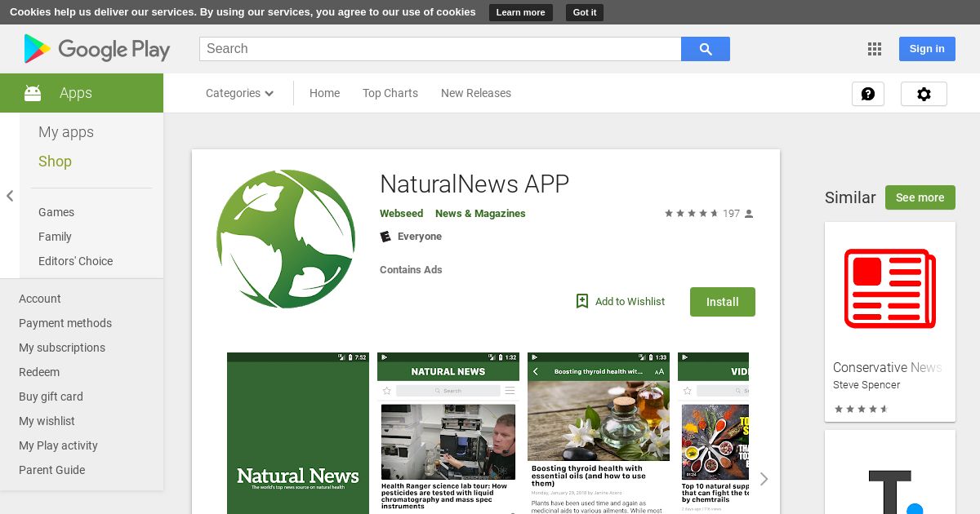The height and width of the screenshot is (514, 980).
Task: Click the 197 ratings count
Action: click(x=731, y=214)
